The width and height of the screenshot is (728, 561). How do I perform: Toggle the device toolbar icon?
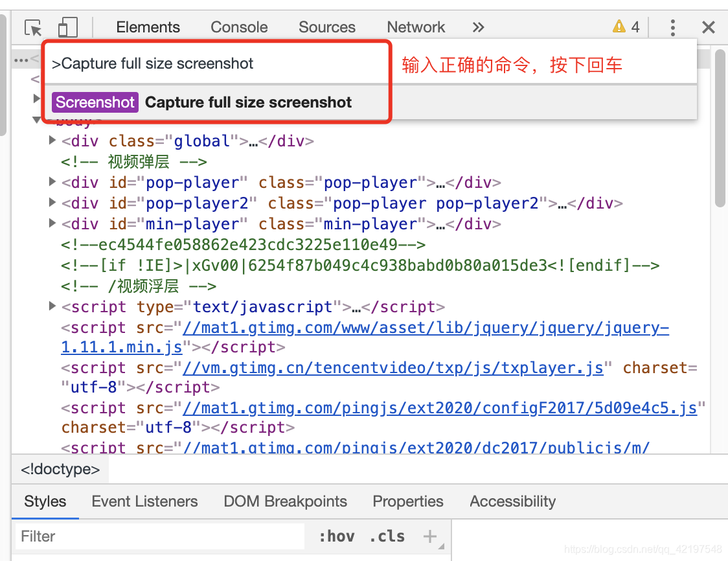[67, 27]
